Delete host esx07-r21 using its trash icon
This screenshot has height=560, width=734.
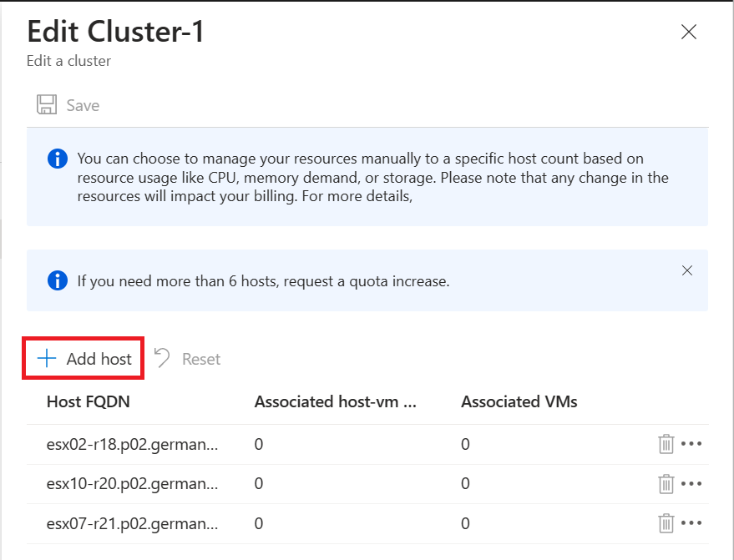(x=666, y=523)
